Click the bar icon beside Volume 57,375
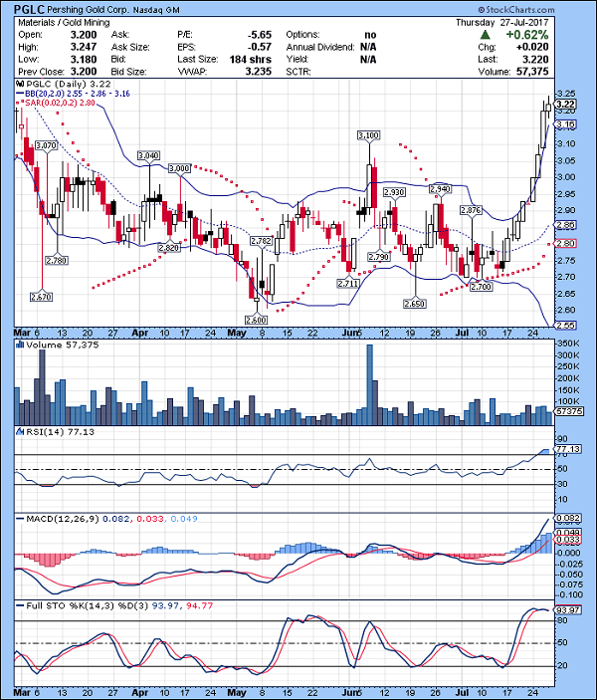Image resolution: width=597 pixels, height=700 pixels. pos(20,345)
